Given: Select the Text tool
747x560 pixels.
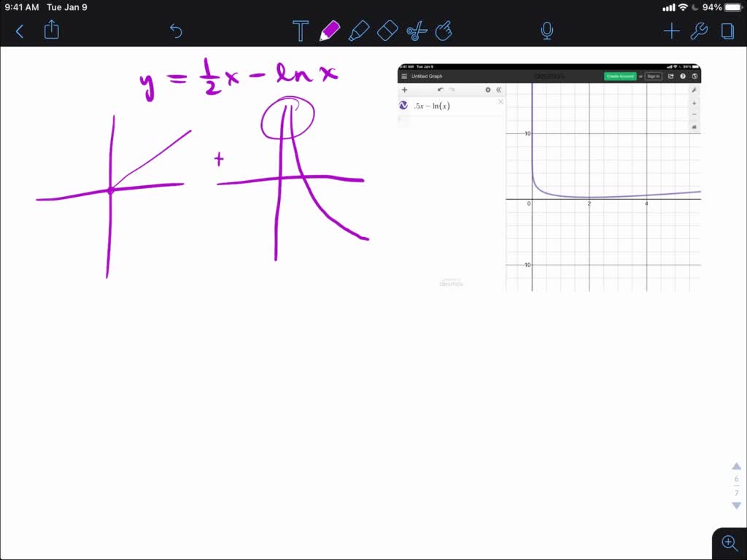Looking at the screenshot, I should coord(300,31).
